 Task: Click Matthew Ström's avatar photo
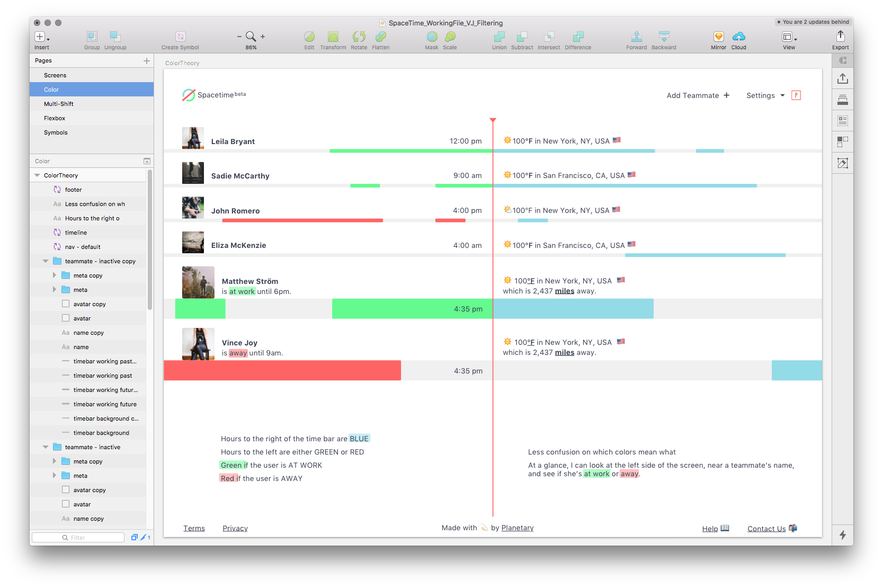(198, 282)
